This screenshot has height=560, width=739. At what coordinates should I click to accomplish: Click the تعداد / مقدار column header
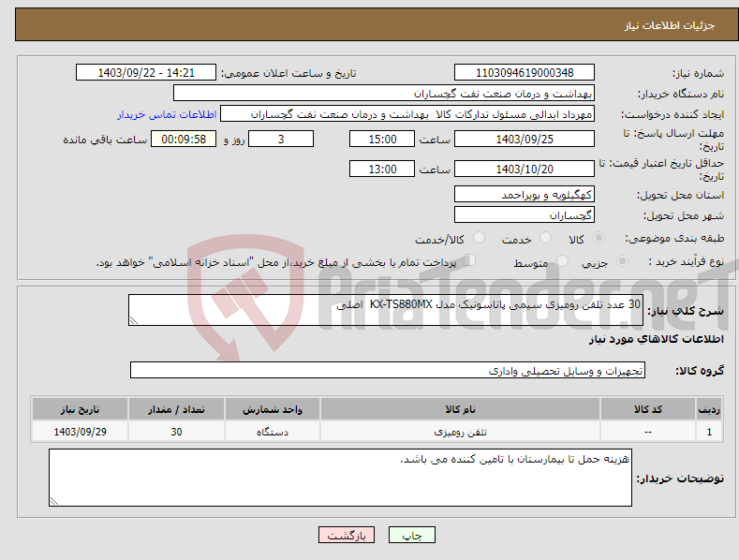click(176, 409)
